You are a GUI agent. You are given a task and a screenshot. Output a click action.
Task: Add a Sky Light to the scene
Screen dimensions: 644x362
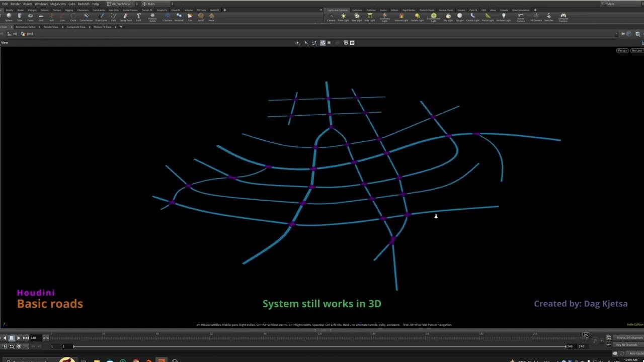point(447,16)
